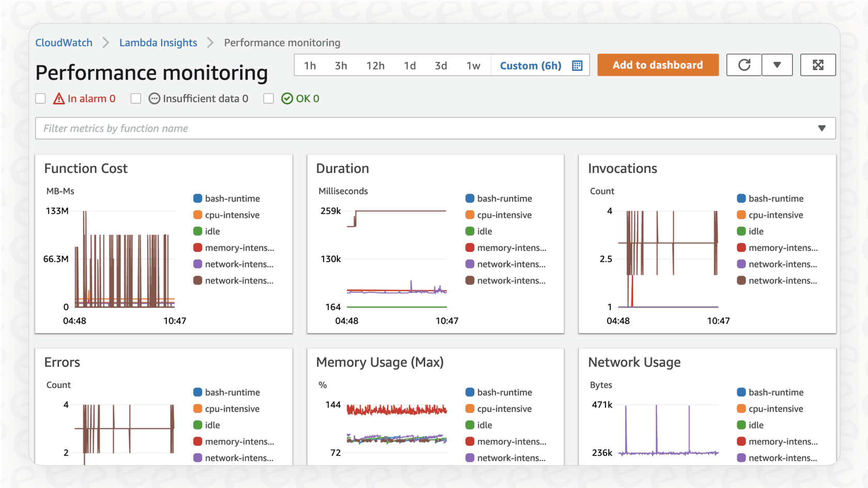Open the refresh options dropdown arrow

tap(777, 65)
